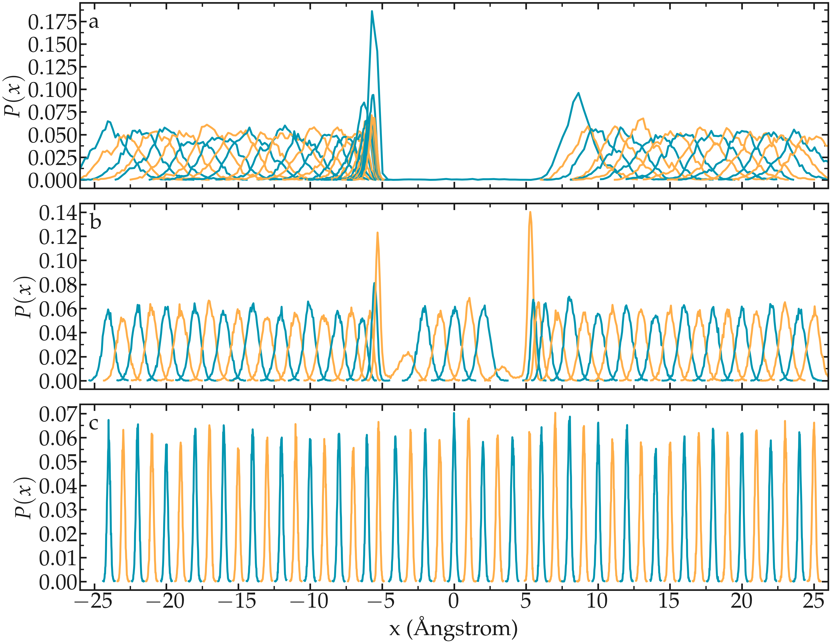Click the '0.08' tick label in panel b
831x644 pixels.
(58, 285)
